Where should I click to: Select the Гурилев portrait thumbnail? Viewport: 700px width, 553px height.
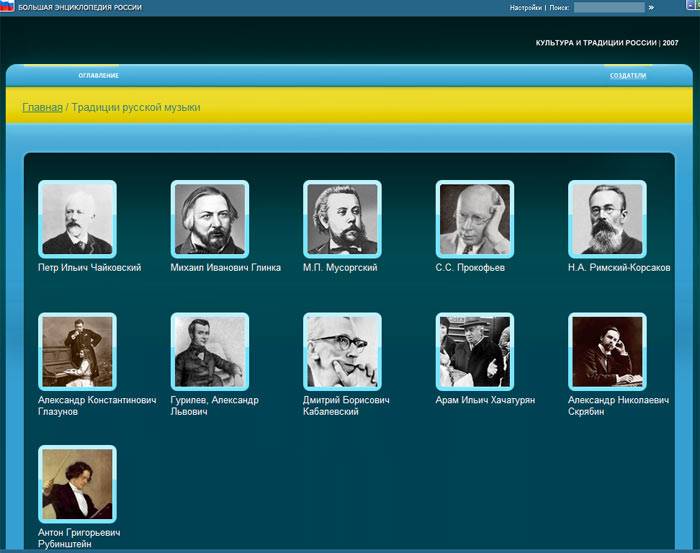click(x=210, y=352)
